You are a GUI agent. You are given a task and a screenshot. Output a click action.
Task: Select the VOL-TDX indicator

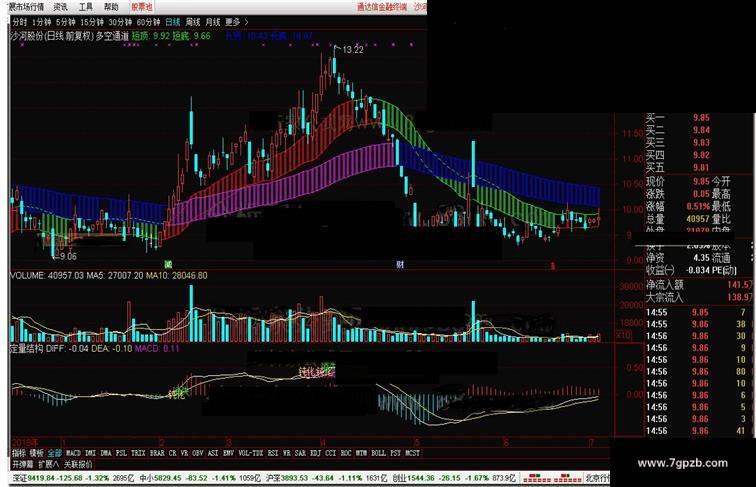coord(251,453)
